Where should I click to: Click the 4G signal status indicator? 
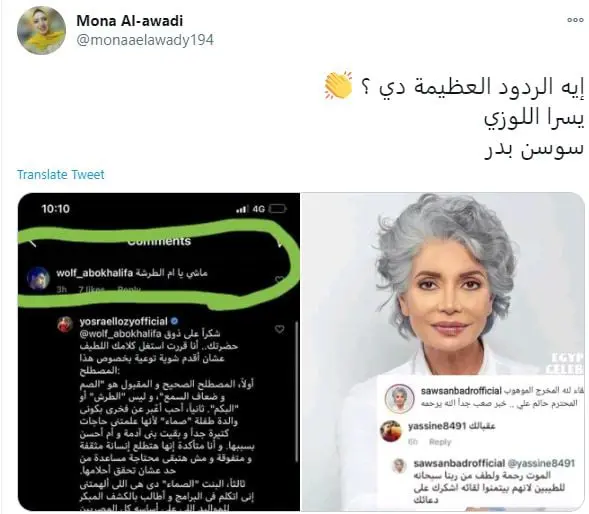258,209
